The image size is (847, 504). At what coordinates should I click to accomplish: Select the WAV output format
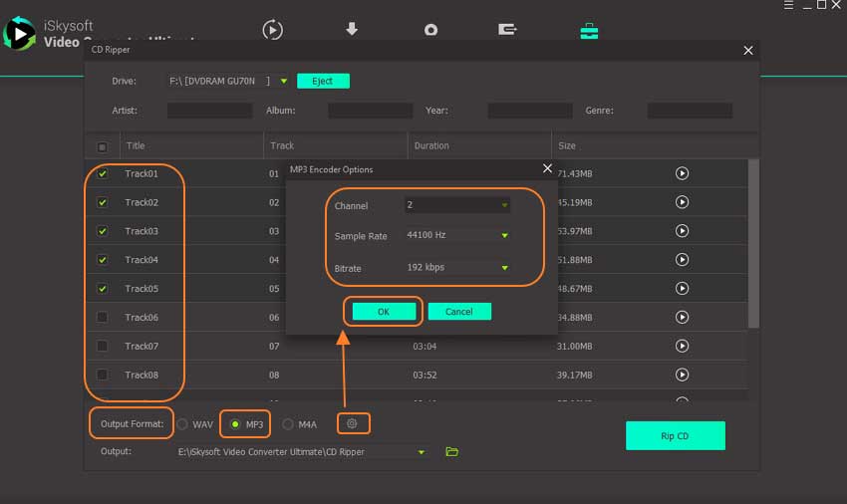pyautogui.click(x=182, y=424)
